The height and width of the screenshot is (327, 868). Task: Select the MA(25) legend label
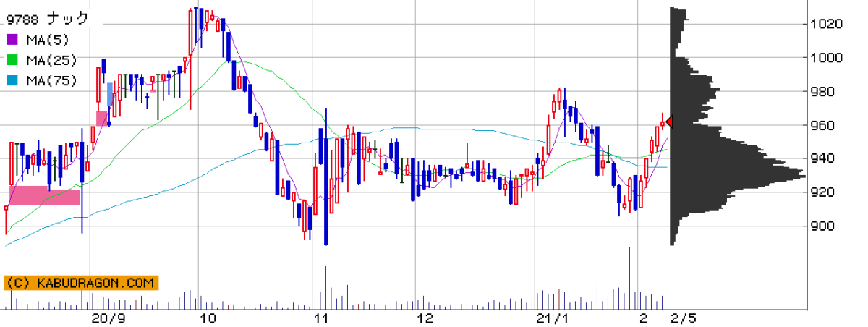click(x=51, y=60)
